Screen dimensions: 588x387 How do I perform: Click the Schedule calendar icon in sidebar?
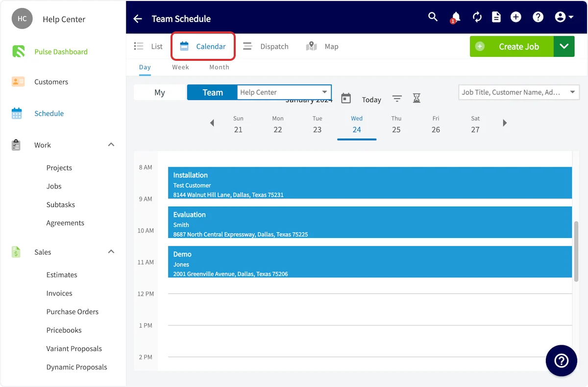point(17,113)
